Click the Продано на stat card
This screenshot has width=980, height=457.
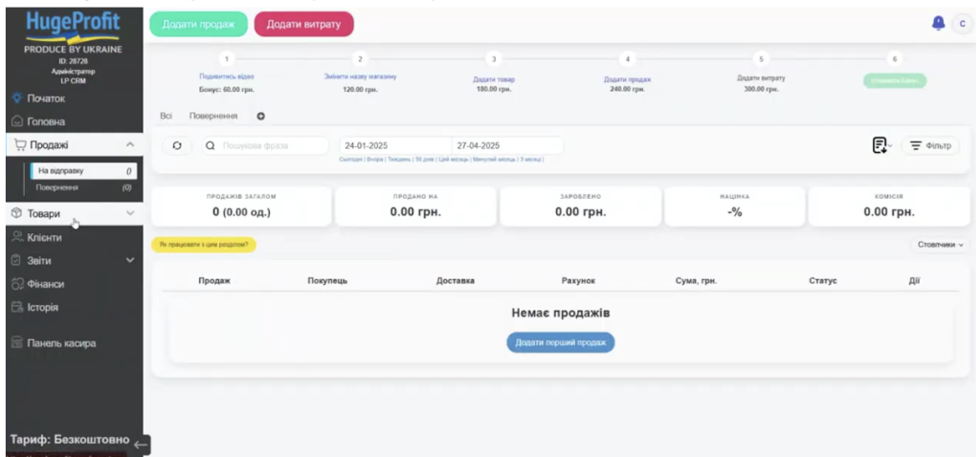click(415, 206)
